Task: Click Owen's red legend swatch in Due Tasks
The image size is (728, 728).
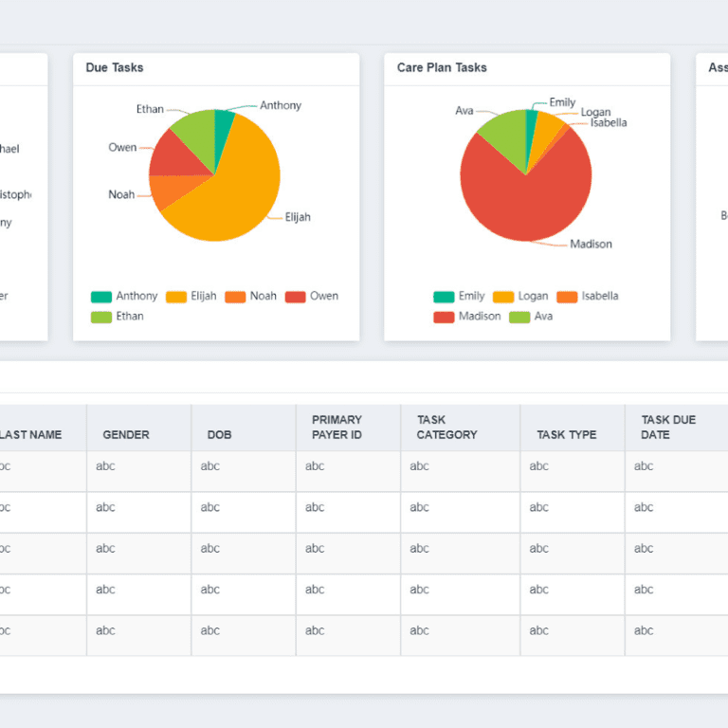Action: pos(295,297)
